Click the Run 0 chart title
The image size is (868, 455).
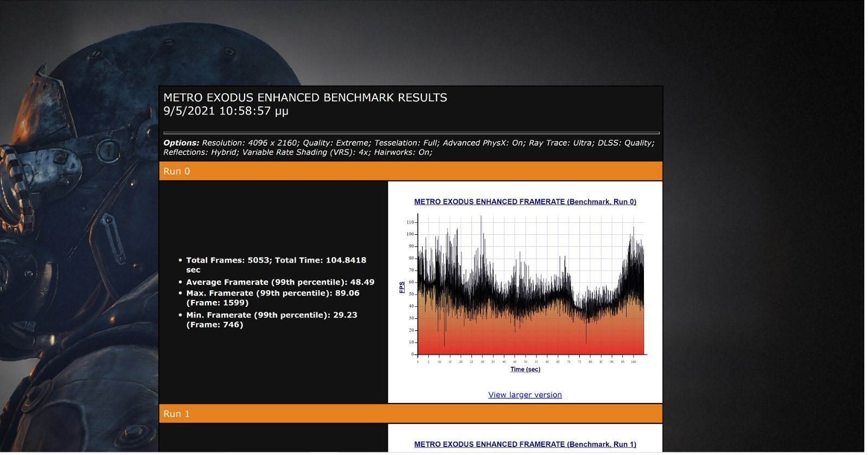[525, 202]
